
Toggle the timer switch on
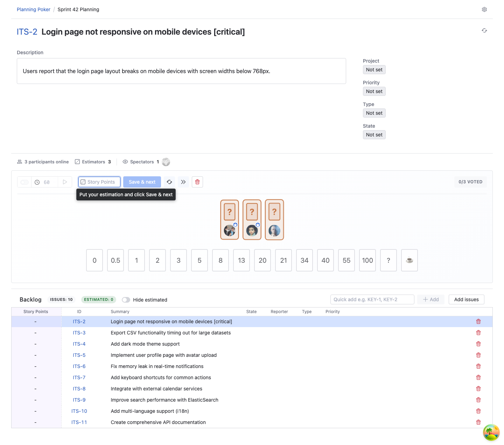[x=24, y=182]
